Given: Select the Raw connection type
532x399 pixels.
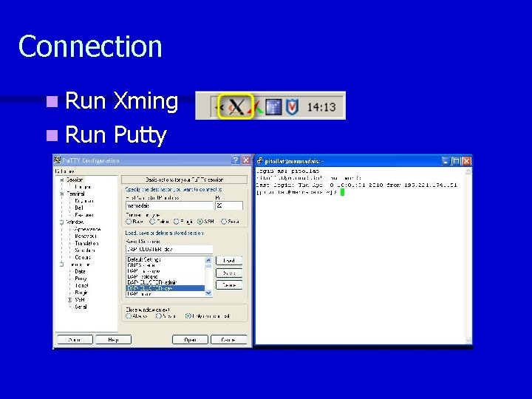Looking at the screenshot, I should pyautogui.click(x=129, y=222).
